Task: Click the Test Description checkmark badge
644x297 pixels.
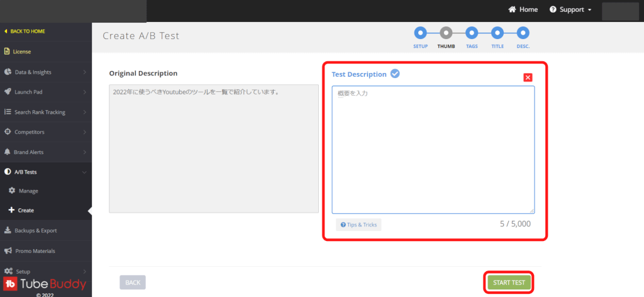Action: pos(395,74)
